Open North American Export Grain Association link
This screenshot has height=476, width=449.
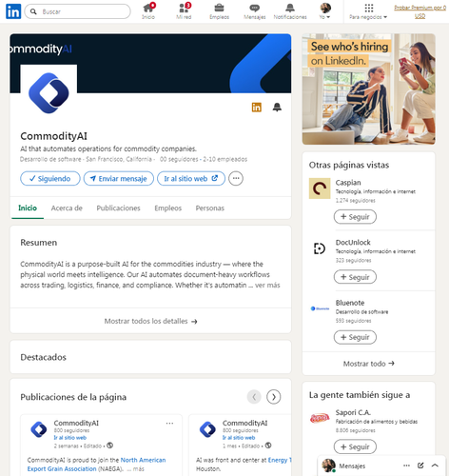[x=96, y=465]
